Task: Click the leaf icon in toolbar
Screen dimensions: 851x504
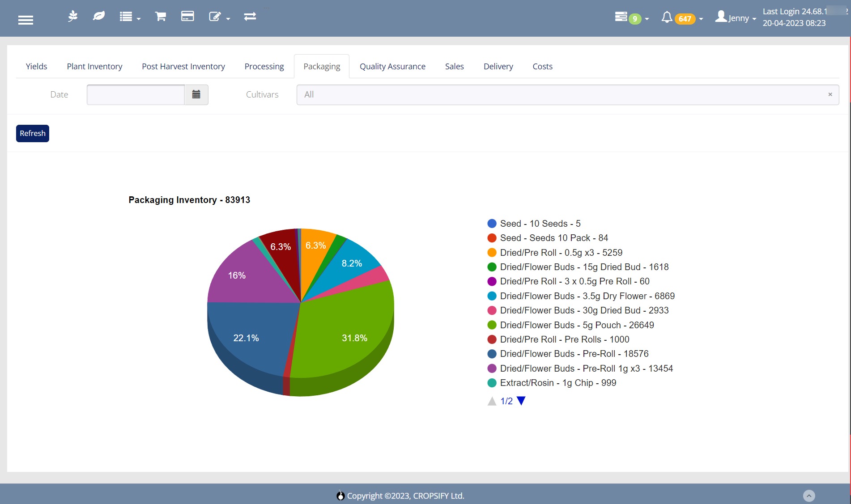Action: click(98, 17)
